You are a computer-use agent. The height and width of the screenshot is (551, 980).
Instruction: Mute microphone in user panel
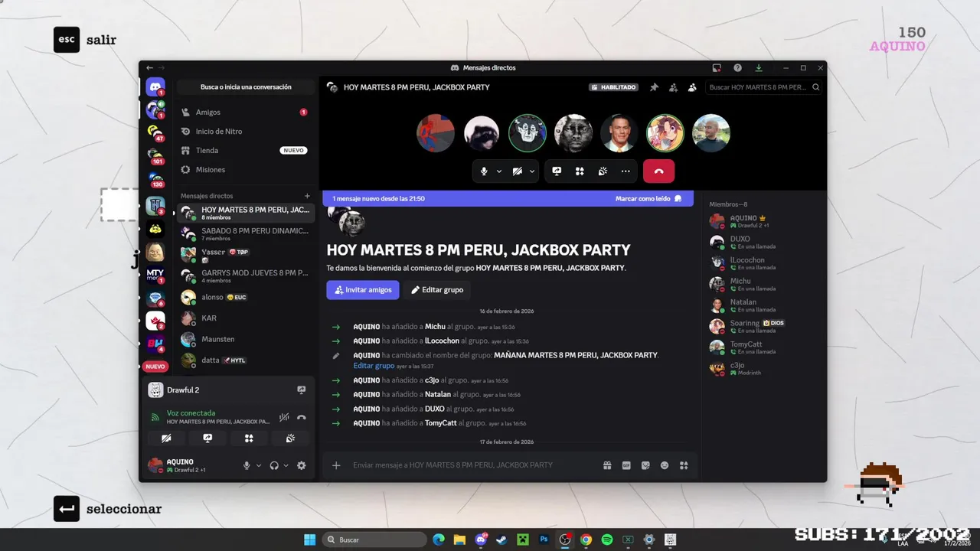pos(247,465)
